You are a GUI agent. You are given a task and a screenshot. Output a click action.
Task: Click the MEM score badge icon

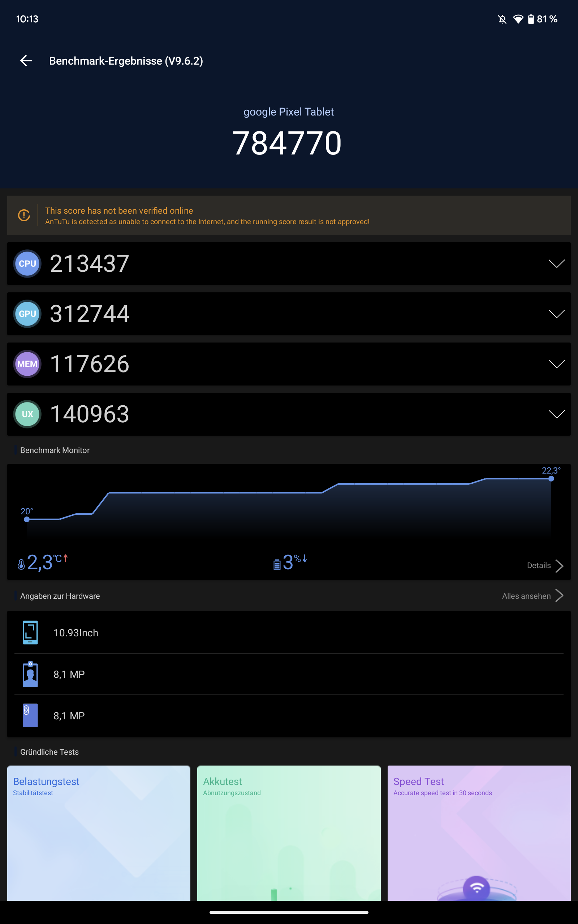pos(27,364)
